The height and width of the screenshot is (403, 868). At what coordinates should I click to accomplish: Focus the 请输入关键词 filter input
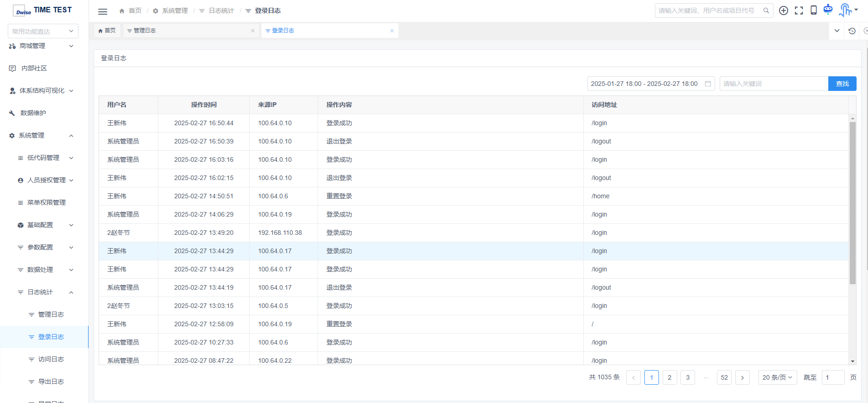click(x=774, y=84)
